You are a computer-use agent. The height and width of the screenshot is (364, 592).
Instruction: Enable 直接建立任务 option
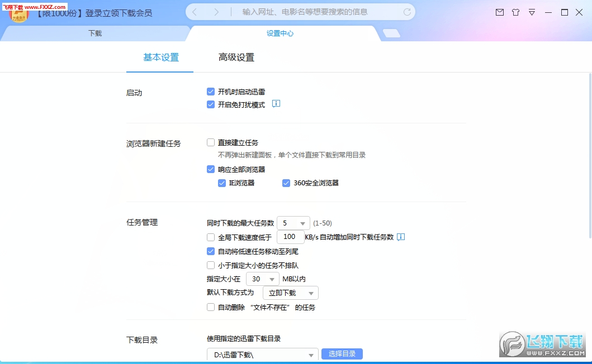(x=210, y=142)
